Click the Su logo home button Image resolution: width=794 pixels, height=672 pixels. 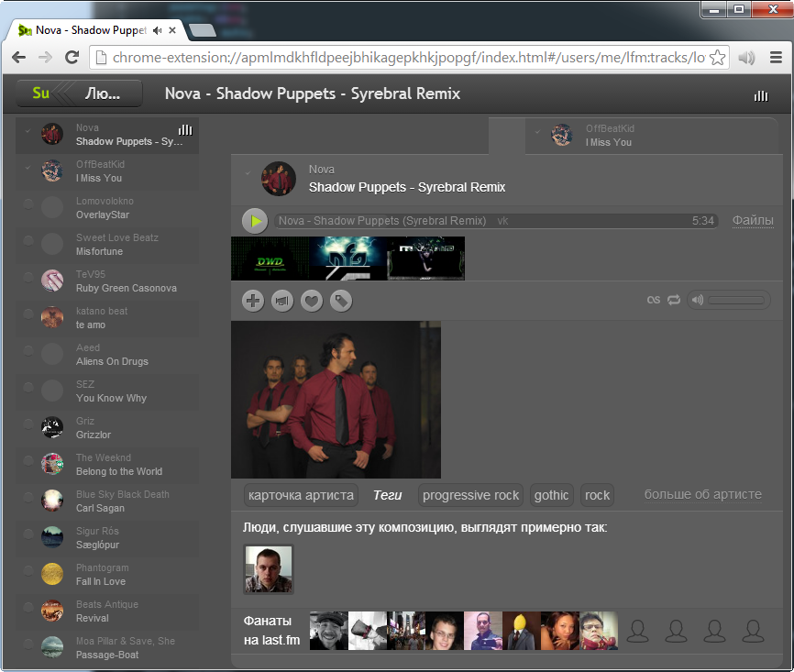40,94
